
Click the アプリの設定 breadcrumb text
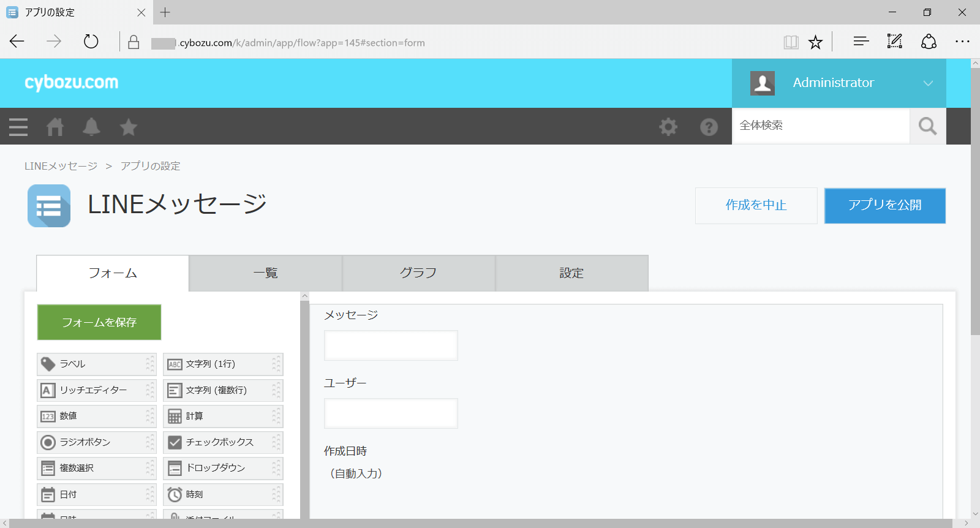pyautogui.click(x=150, y=166)
